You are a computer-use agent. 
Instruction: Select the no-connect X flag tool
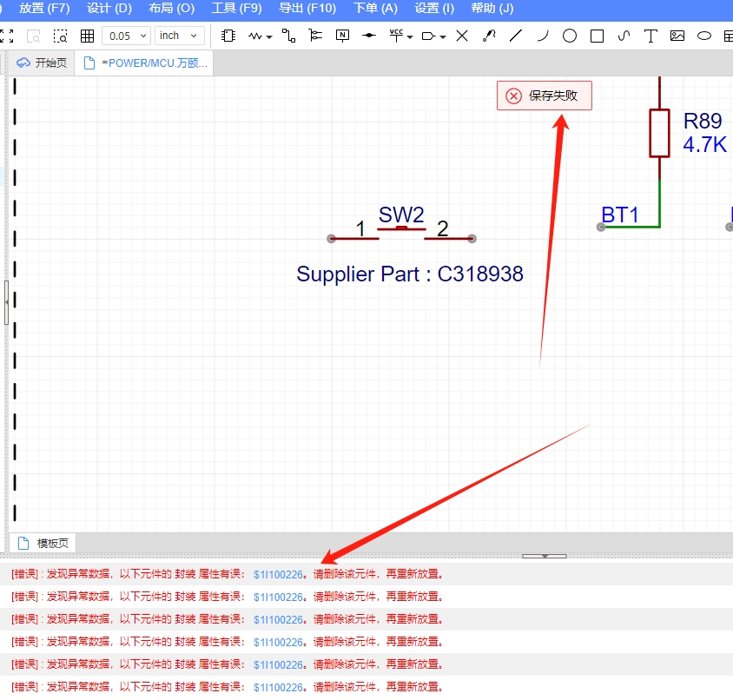462,36
